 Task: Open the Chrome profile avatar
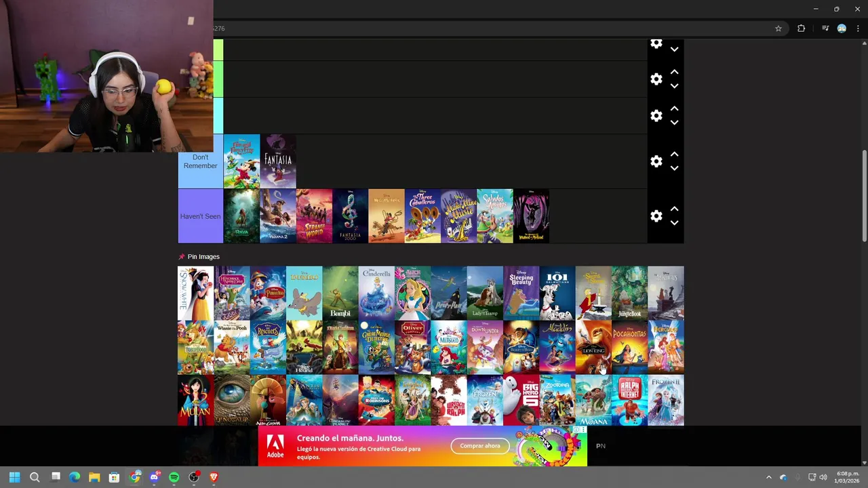point(842,28)
